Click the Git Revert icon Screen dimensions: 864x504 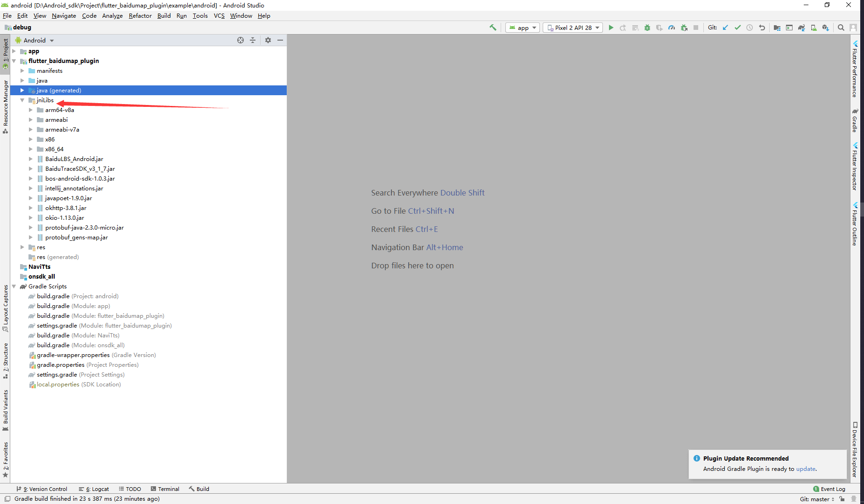[762, 28]
